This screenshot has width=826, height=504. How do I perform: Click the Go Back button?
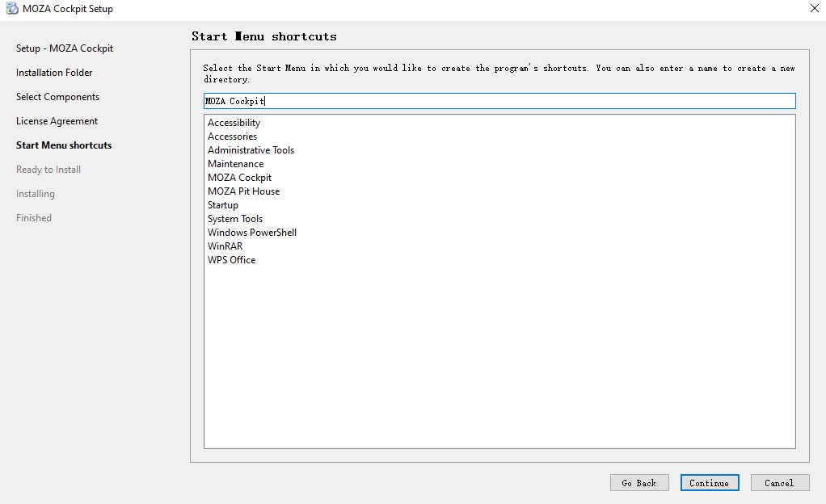click(639, 482)
